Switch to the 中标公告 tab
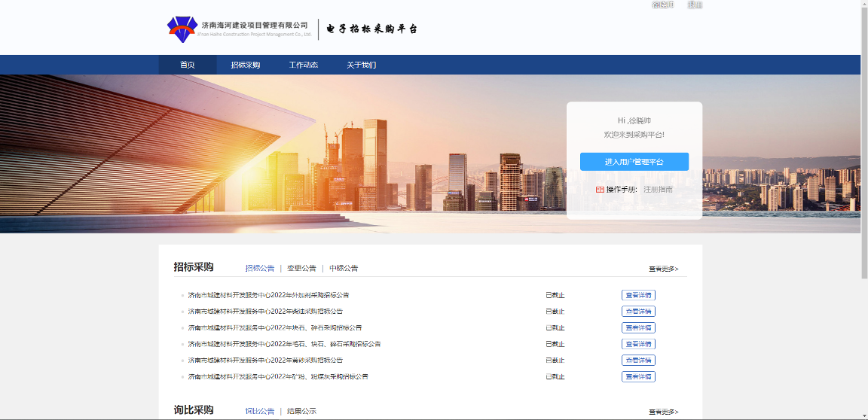This screenshot has height=420, width=868. tap(344, 268)
